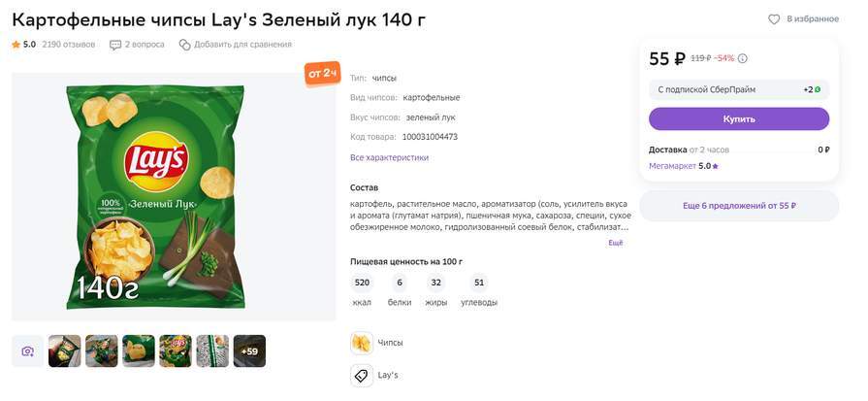
Task: Click the 'С подпиской СберПрайм' row
Action: (707, 89)
